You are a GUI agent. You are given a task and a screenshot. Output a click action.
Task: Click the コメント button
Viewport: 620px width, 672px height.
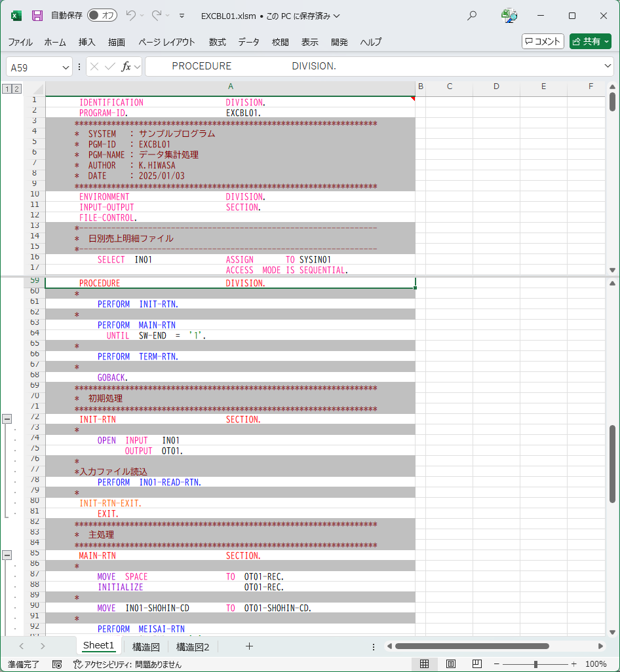tap(543, 41)
